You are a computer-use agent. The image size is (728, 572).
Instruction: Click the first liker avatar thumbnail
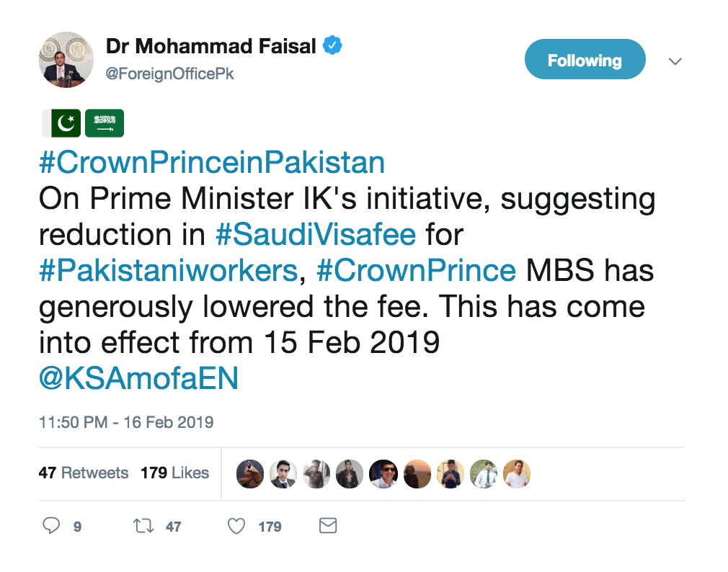click(250, 473)
